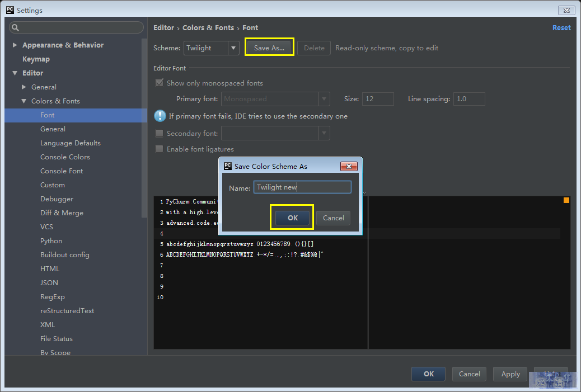Image resolution: width=581 pixels, height=392 pixels.
Task: Click Colors & Fonts in breadcrumb
Action: tap(208, 28)
